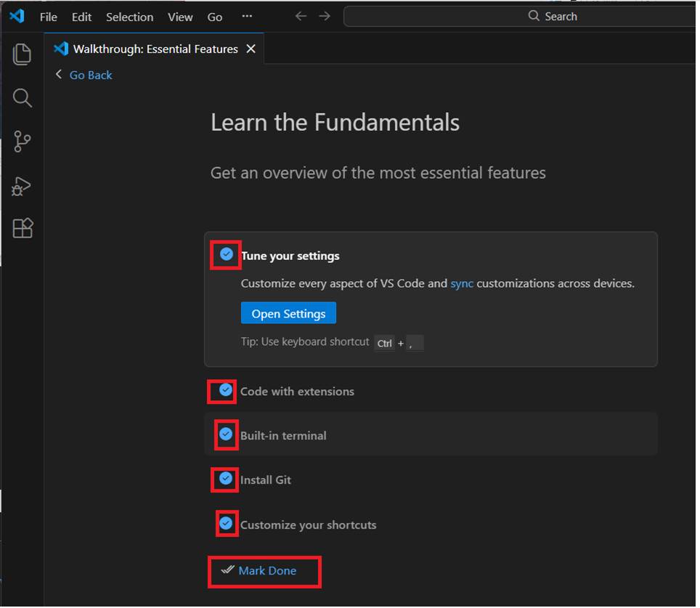Click the Mark Done link
This screenshot has height=608, width=700.
click(266, 571)
